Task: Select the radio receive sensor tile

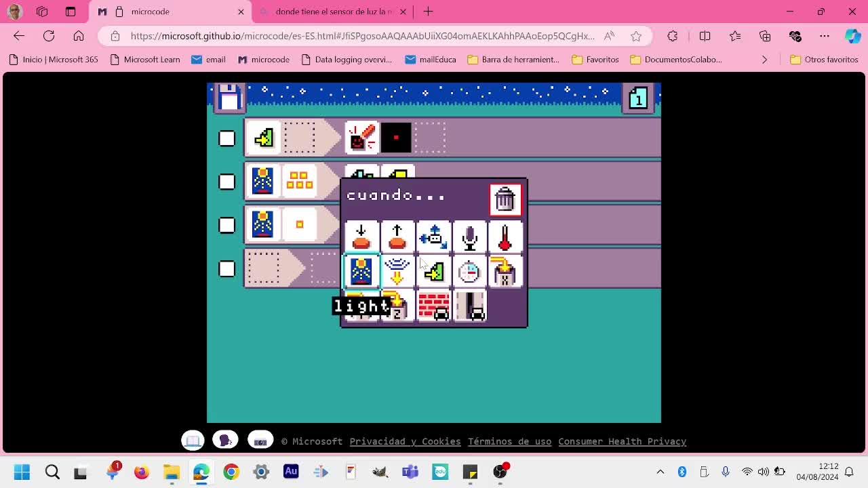Action: click(397, 272)
